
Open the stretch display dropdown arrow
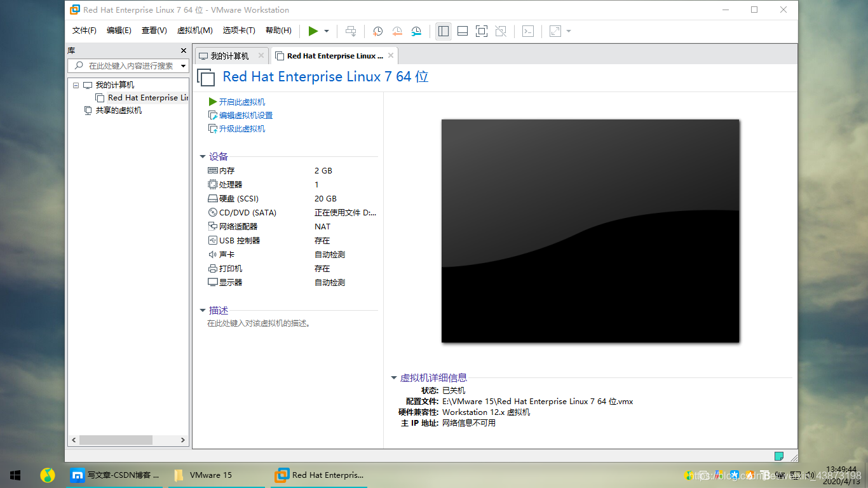click(x=569, y=30)
